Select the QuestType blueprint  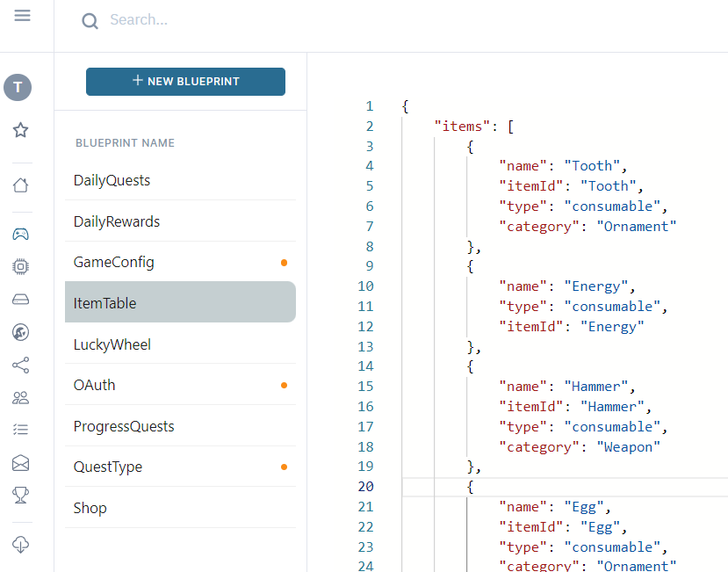[180, 467]
